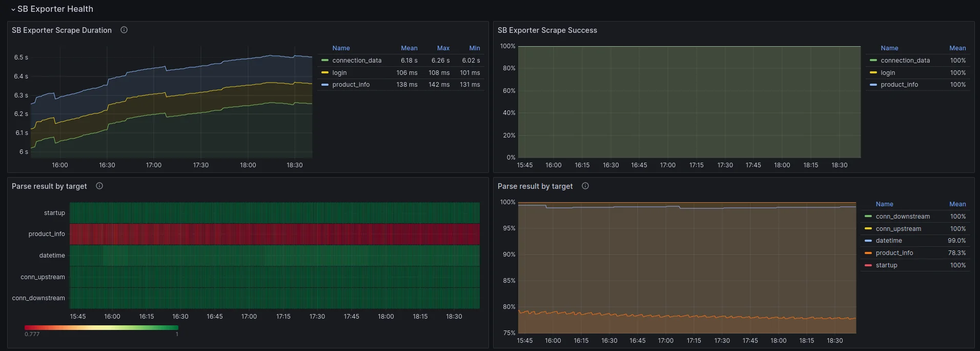Screen dimensions: 980x351
Task: Click Name header in Scrape Success legend
Action: pyautogui.click(x=889, y=48)
